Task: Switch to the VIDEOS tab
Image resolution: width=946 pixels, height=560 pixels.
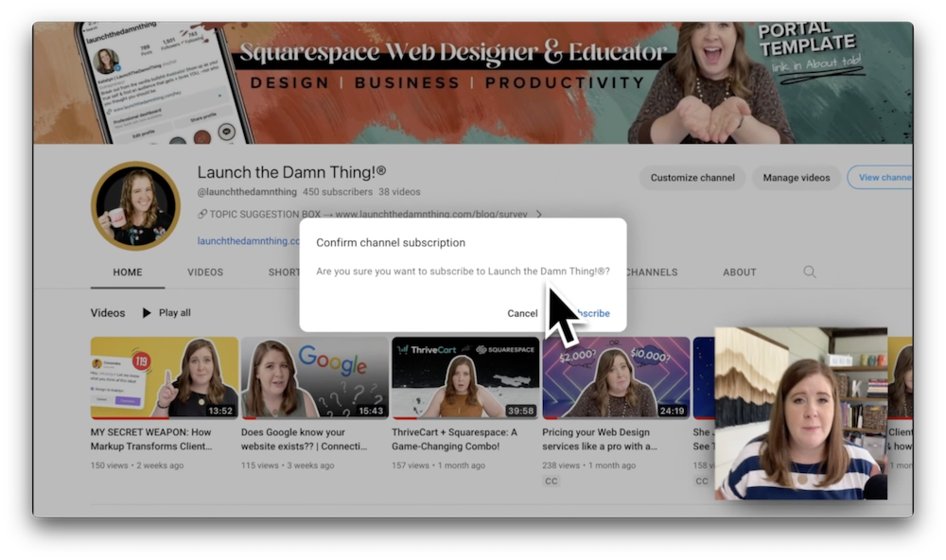Action: click(x=205, y=272)
